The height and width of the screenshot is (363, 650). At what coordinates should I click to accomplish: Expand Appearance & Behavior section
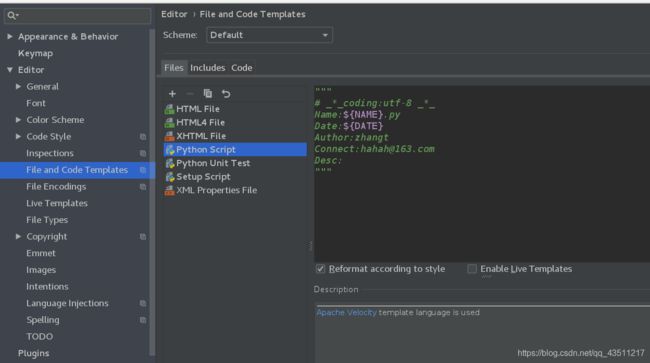point(10,36)
